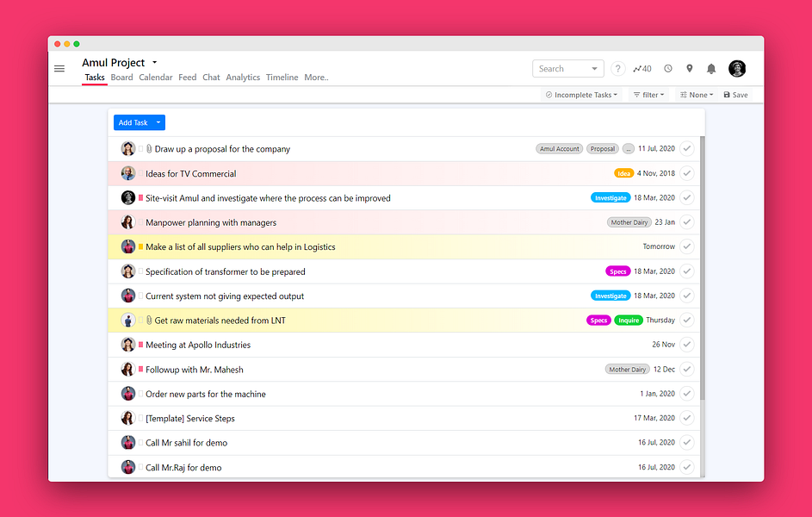The height and width of the screenshot is (517, 812).
Task: Open the Analytics tab
Action: coord(243,78)
